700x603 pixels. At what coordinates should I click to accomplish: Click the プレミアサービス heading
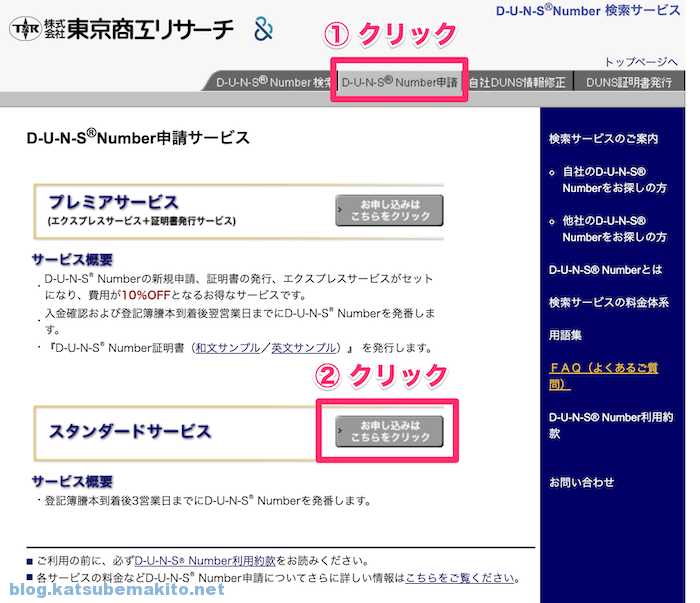(x=113, y=202)
